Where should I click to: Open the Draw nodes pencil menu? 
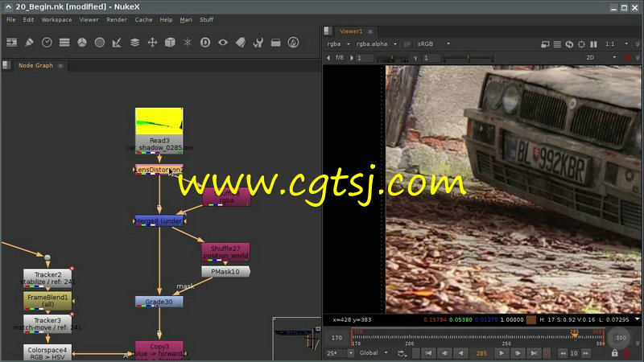click(x=29, y=43)
